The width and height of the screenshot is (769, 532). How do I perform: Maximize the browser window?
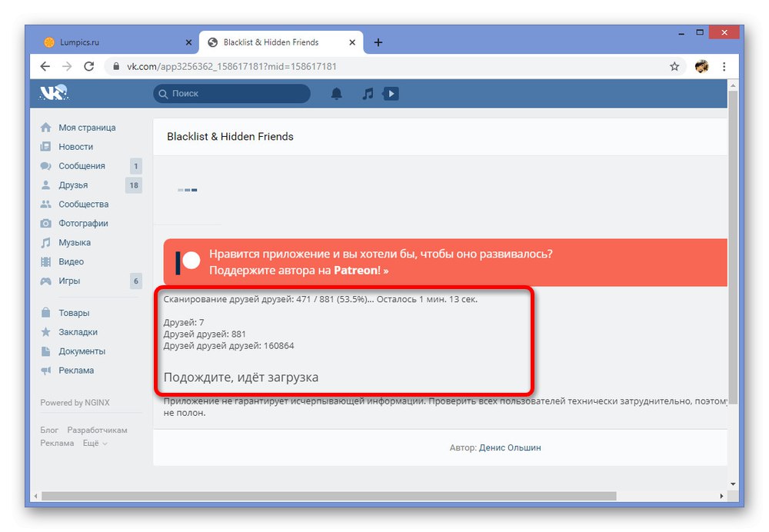[700, 33]
